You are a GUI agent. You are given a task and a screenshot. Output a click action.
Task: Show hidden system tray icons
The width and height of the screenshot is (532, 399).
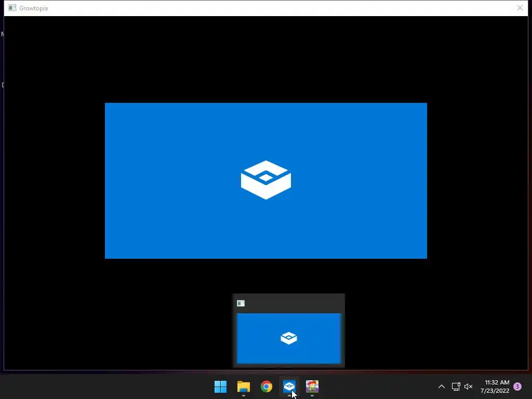(x=442, y=387)
